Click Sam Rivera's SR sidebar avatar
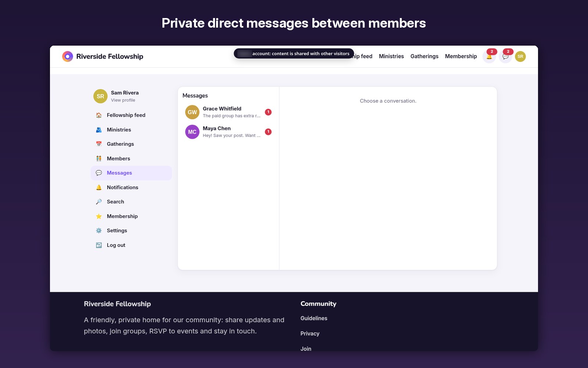 (100, 96)
